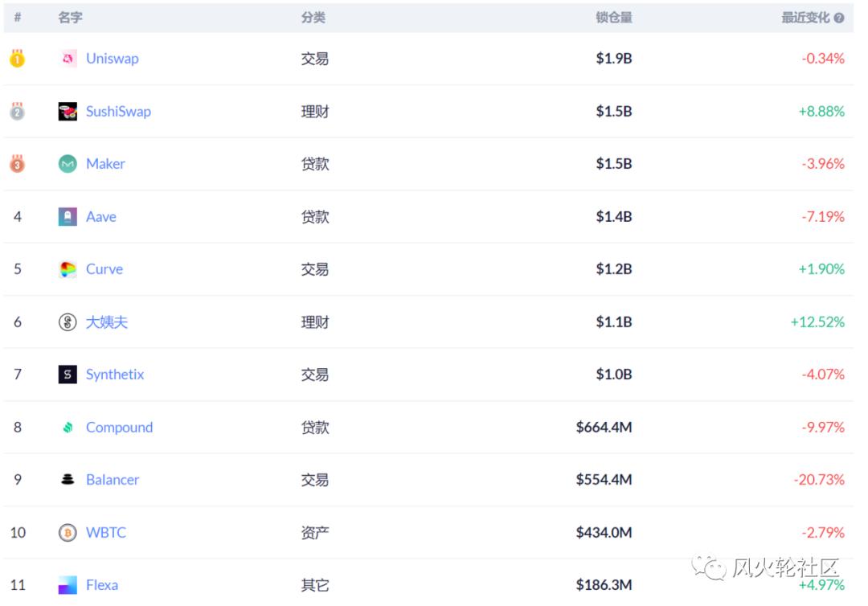Click the gold medal rank badge
This screenshot has width=868, height=606.
tap(17, 59)
